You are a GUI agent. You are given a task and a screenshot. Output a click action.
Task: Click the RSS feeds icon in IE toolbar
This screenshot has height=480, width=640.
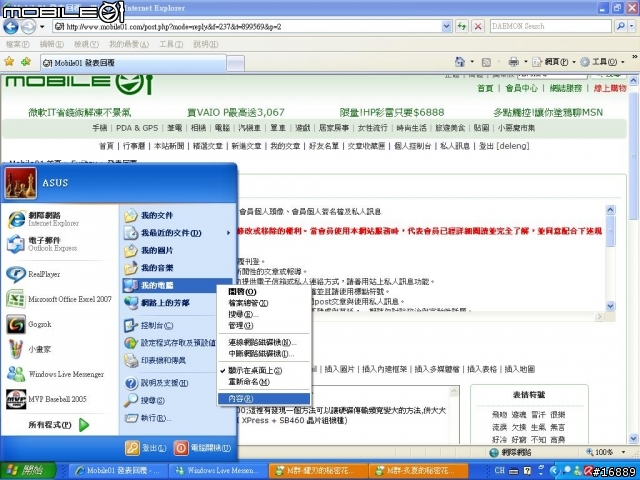pos(486,62)
